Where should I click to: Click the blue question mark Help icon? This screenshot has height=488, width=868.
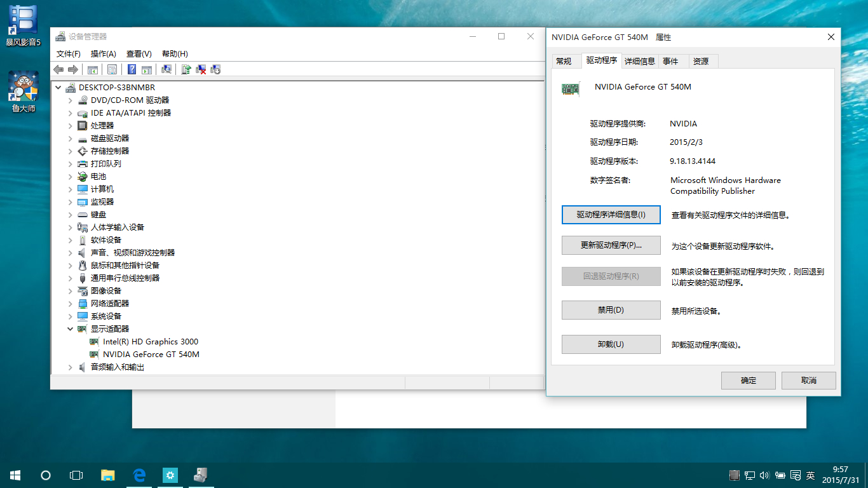(132, 69)
